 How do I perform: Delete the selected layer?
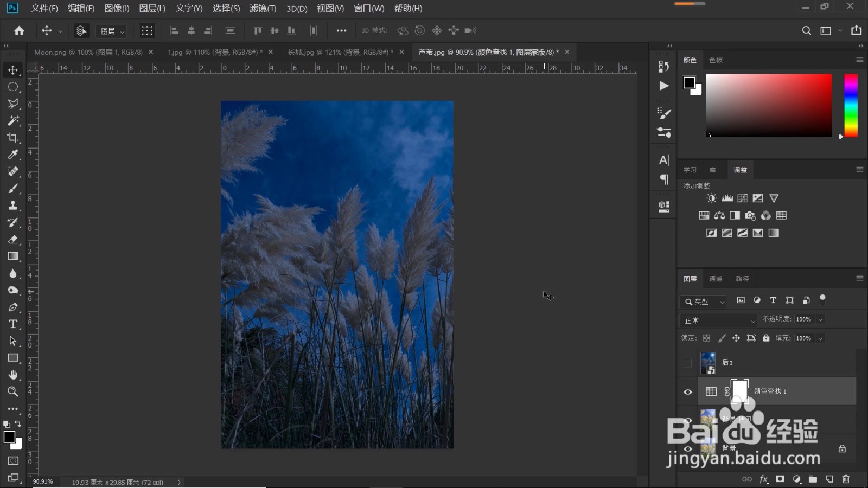click(845, 479)
